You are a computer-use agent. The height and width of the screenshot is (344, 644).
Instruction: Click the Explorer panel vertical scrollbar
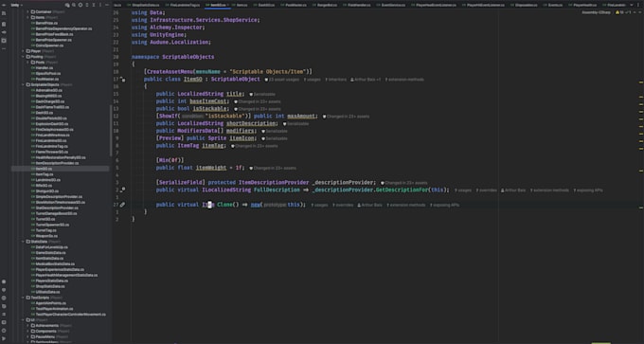pos(111,130)
